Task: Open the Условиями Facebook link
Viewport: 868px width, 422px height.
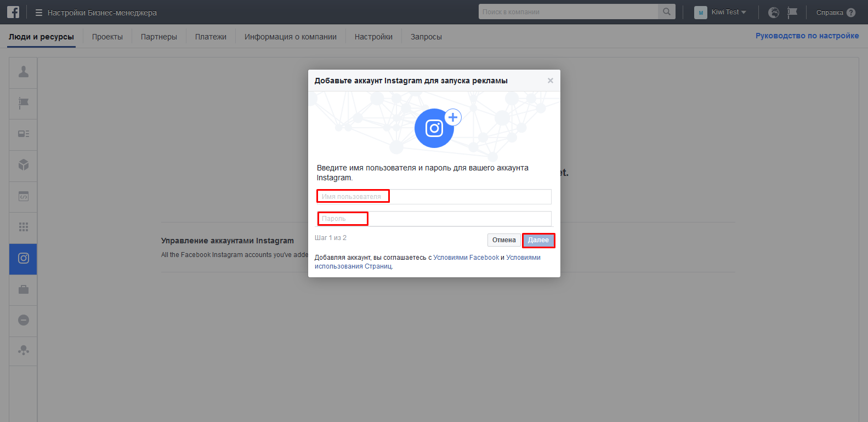Action: coord(466,258)
